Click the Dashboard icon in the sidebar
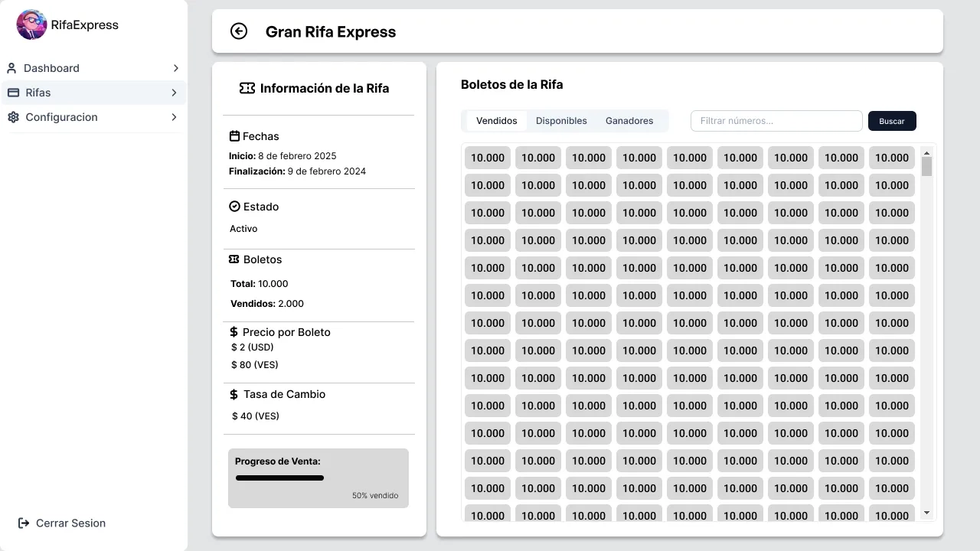This screenshot has width=980, height=551. coord(13,68)
